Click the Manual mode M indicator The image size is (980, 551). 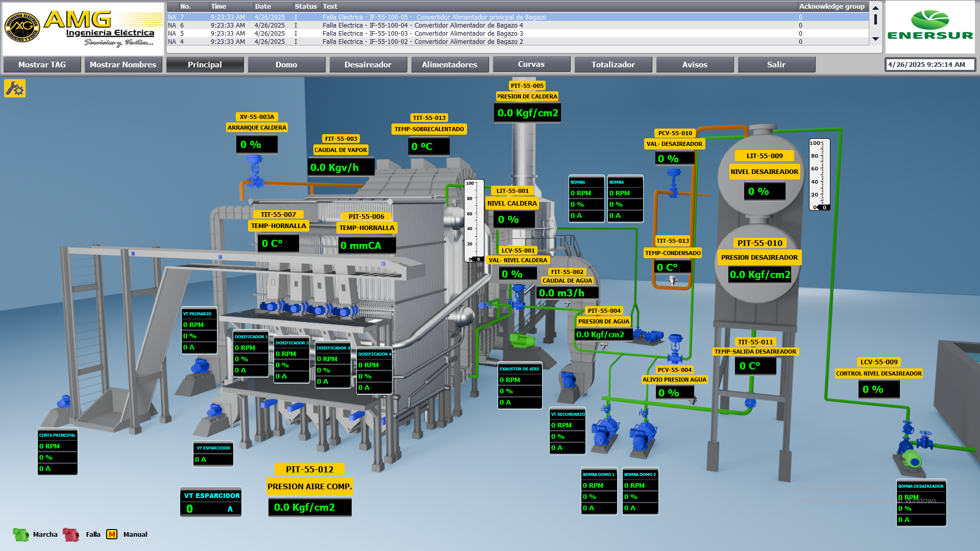(x=112, y=534)
